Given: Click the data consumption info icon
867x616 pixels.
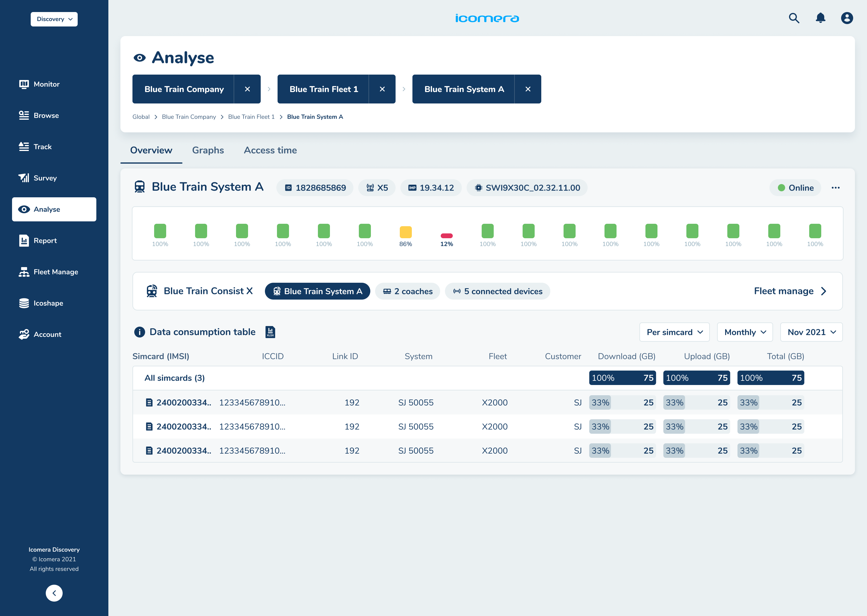Looking at the screenshot, I should coord(139,332).
